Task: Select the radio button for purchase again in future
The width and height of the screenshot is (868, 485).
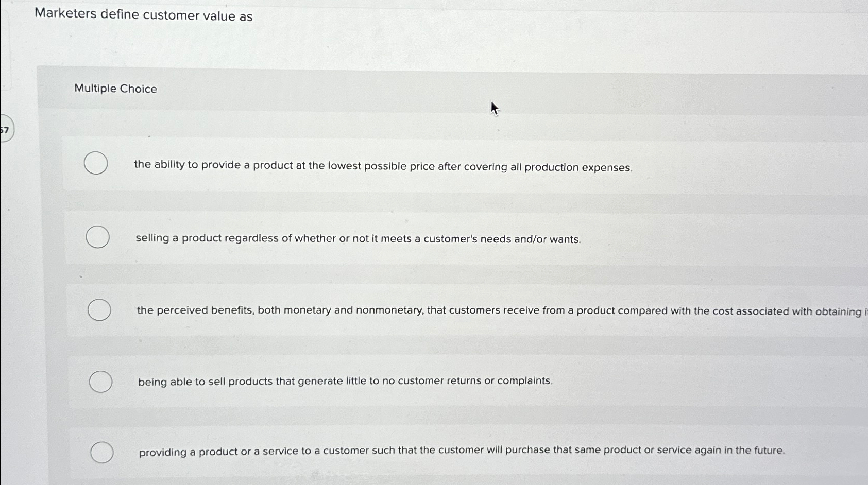Action: (x=103, y=452)
